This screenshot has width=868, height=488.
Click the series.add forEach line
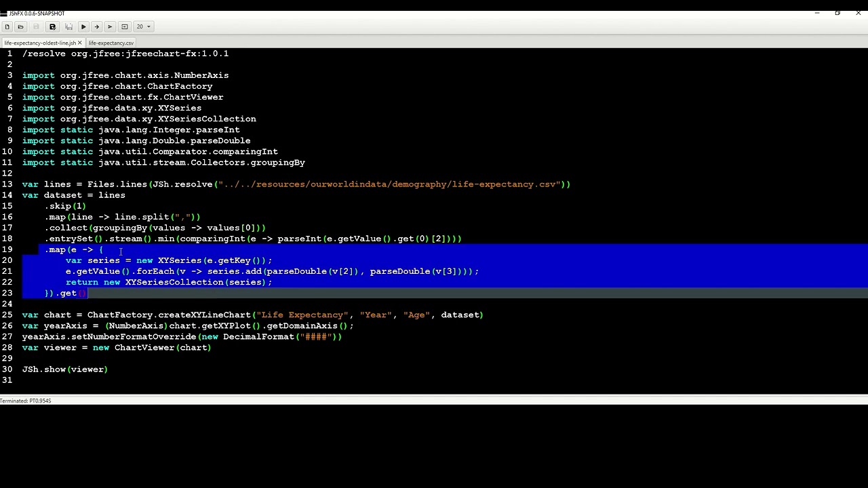[x=272, y=271]
